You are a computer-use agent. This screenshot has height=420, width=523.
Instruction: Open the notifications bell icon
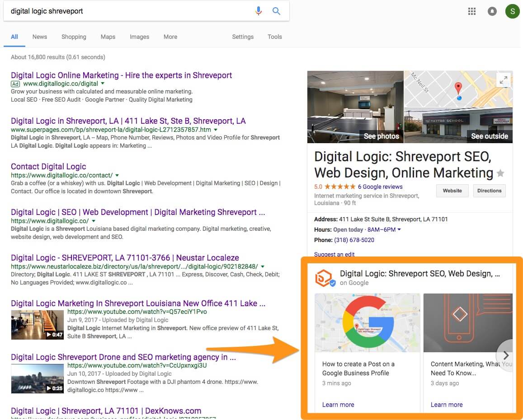click(492, 11)
